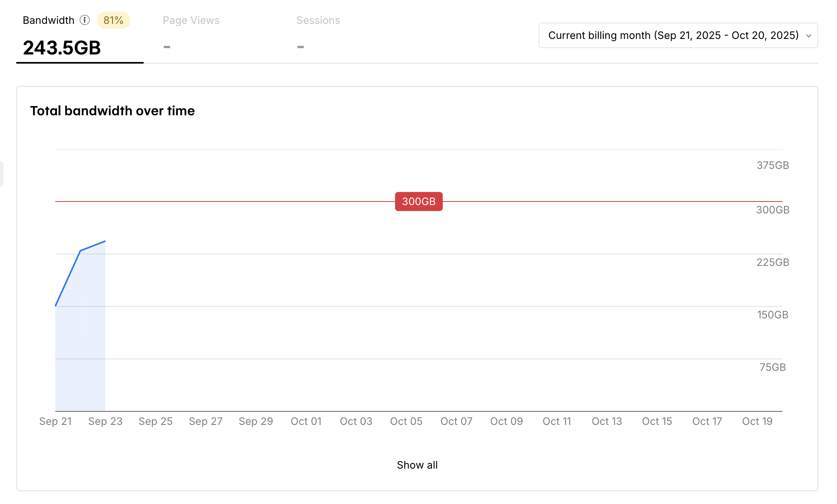Image resolution: width=837 pixels, height=504 pixels.
Task: Switch to the Sessions tab
Action: point(318,20)
